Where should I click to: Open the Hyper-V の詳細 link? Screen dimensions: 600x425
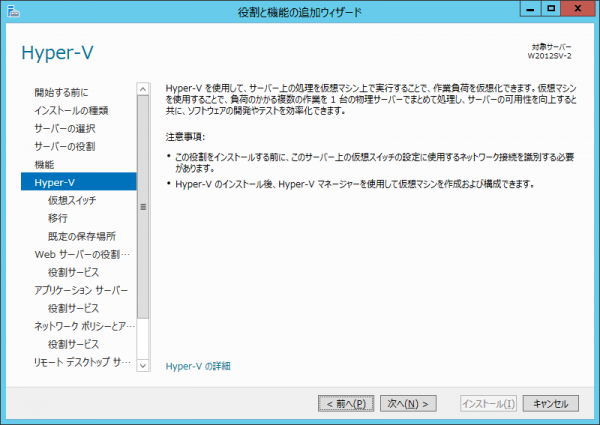pyautogui.click(x=198, y=367)
